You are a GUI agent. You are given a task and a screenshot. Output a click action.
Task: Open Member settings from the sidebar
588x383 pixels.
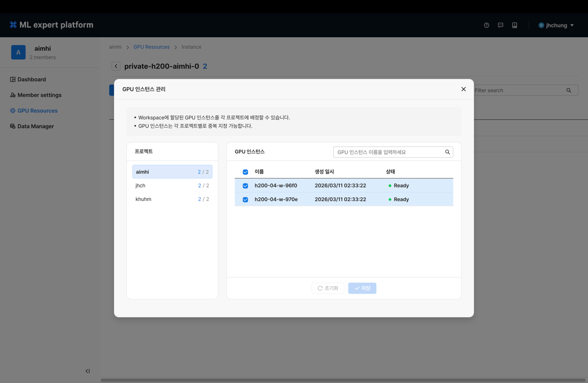pyautogui.click(x=39, y=95)
